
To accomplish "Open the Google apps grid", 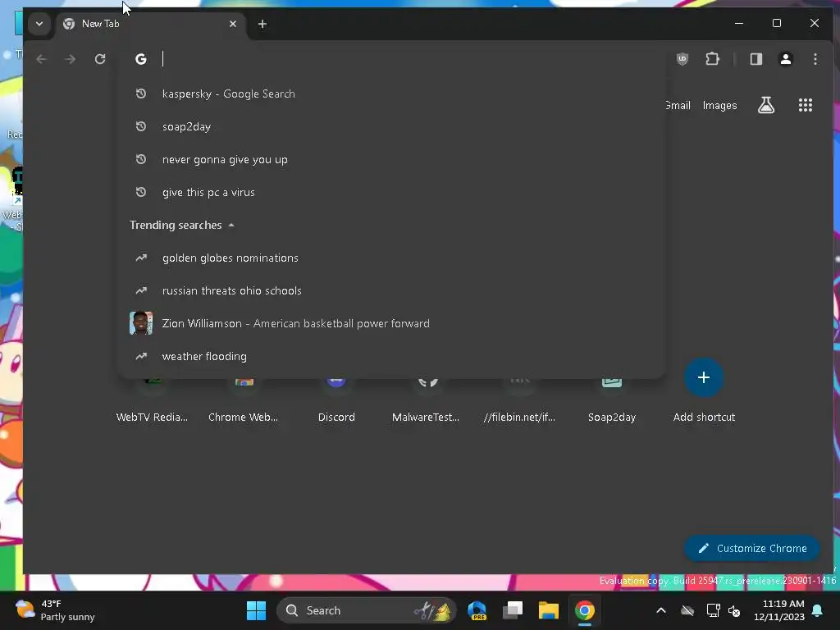I will point(806,105).
